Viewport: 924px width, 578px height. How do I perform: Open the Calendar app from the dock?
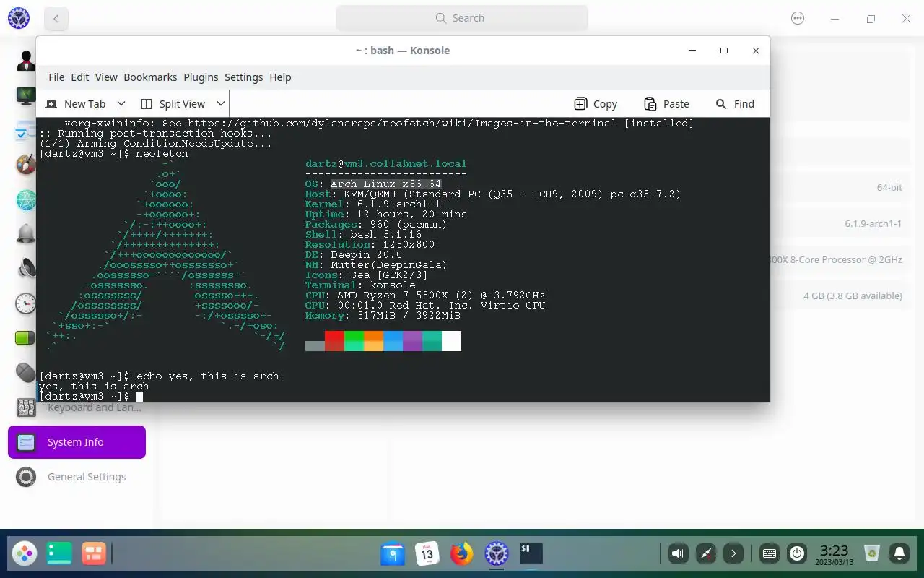(427, 554)
